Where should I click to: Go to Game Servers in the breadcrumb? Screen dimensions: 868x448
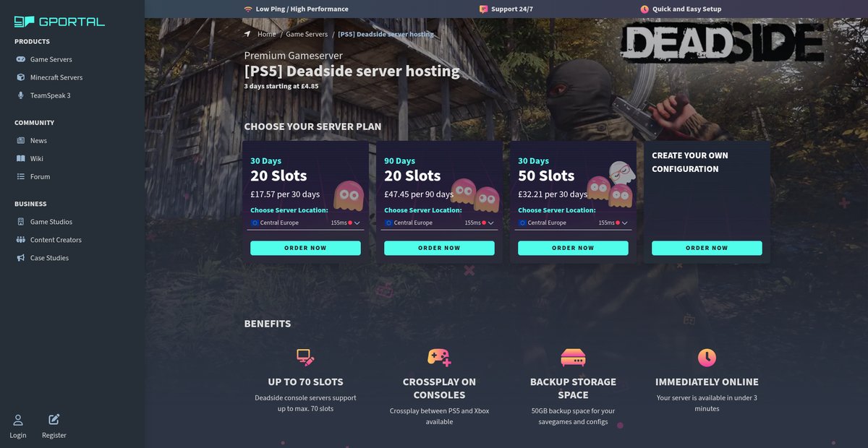point(307,34)
